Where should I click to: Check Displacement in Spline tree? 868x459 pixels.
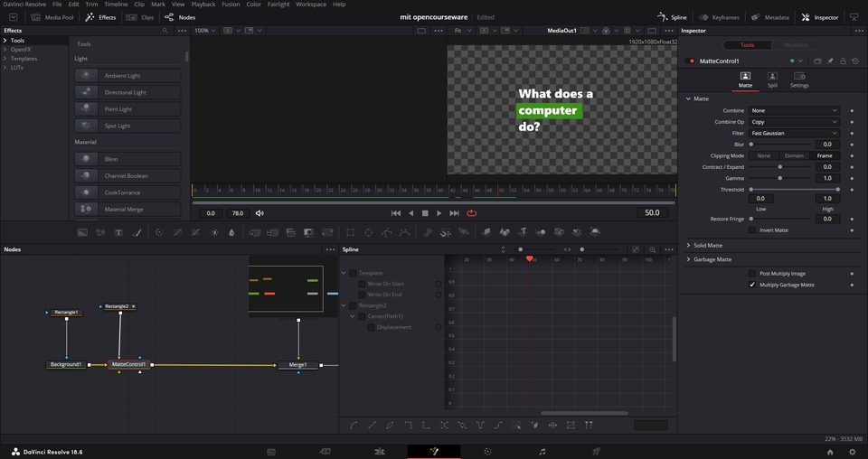pos(371,327)
